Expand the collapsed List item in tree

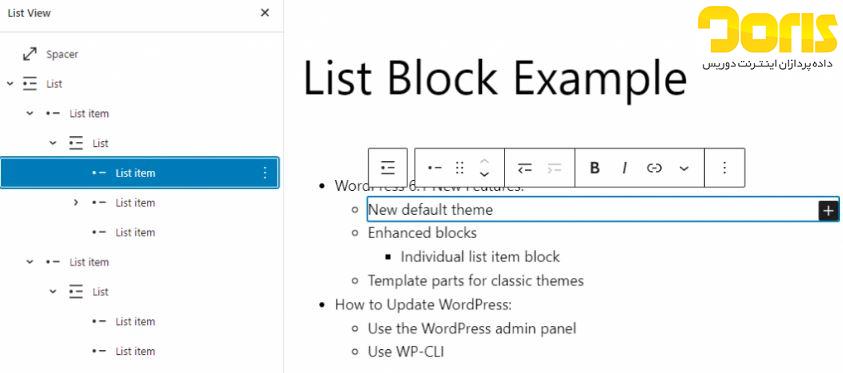(x=76, y=203)
